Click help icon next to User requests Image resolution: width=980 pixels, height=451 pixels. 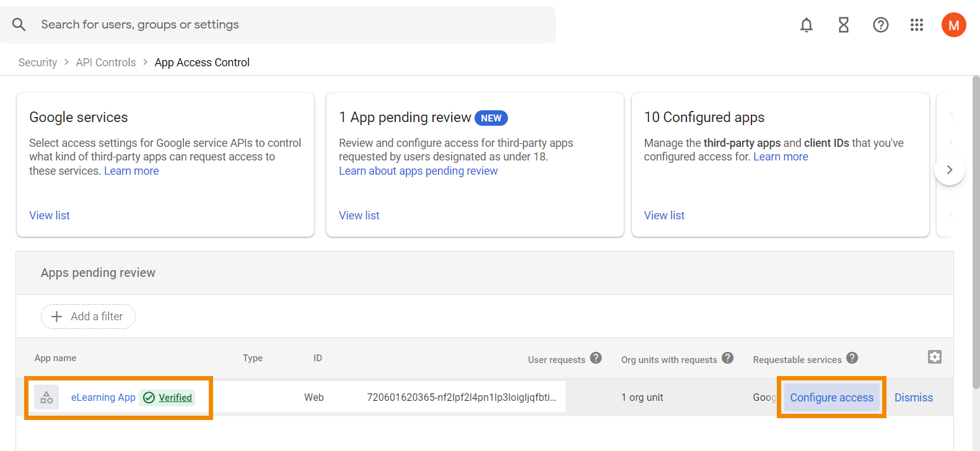tap(596, 358)
